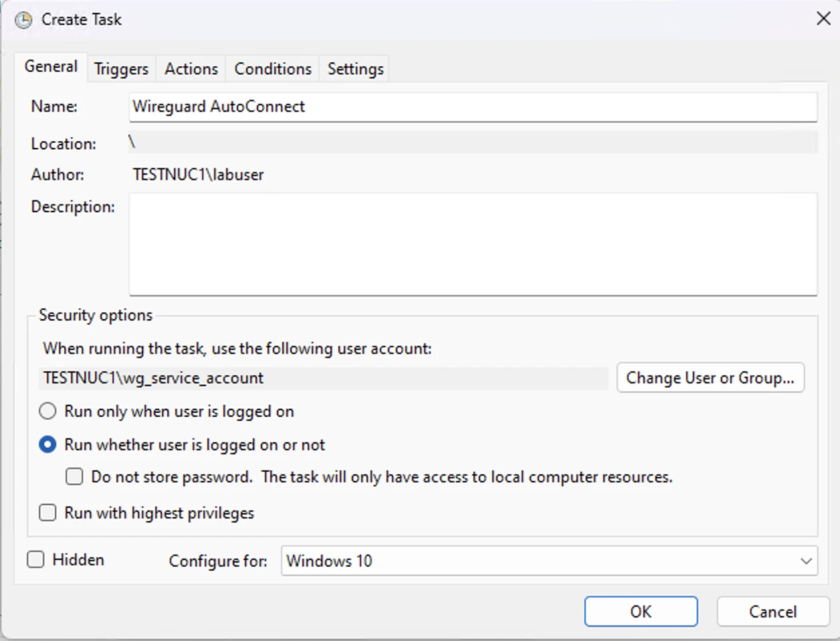Open the Actions tab
Screen dimensions: 840x641
[191, 68]
